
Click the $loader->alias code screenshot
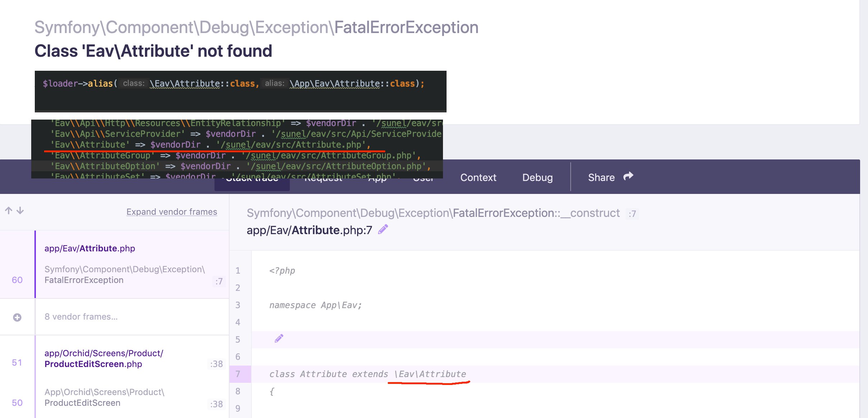pos(241,92)
